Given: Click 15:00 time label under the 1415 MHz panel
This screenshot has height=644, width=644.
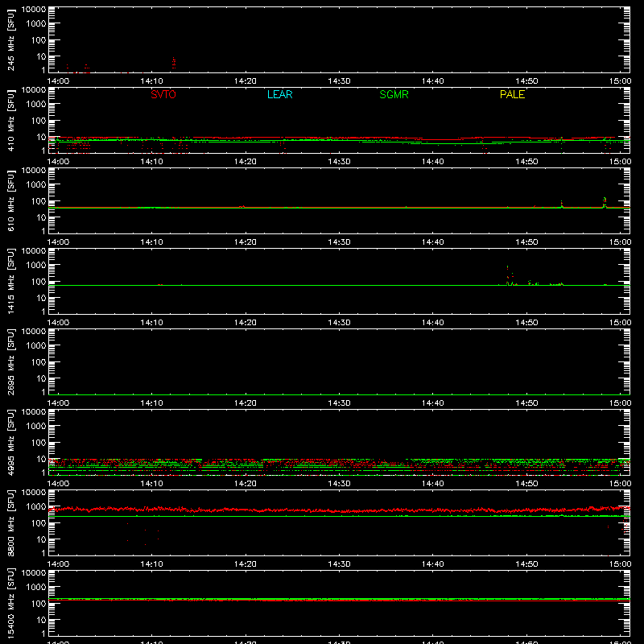Looking at the screenshot, I should tap(620, 323).
